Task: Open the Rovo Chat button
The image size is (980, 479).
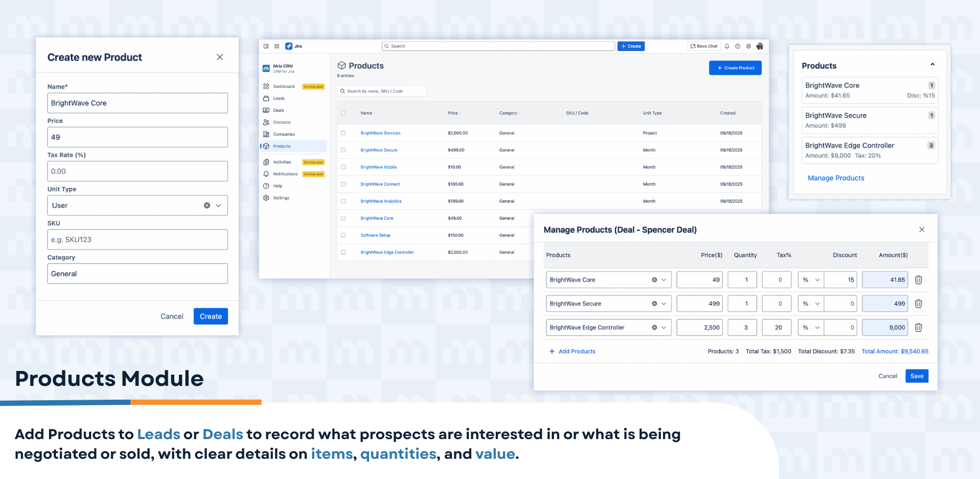Action: point(704,46)
